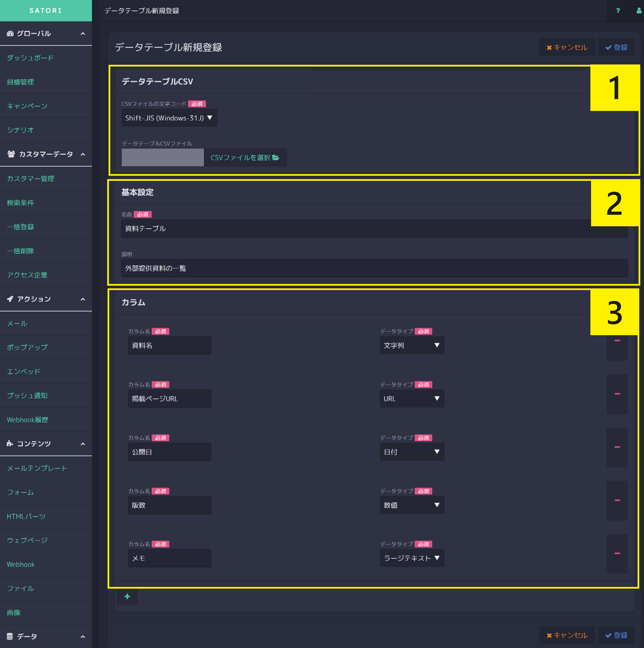Open Webhook履歴 in sidebar
The width and height of the screenshot is (644, 648).
pos(46,420)
